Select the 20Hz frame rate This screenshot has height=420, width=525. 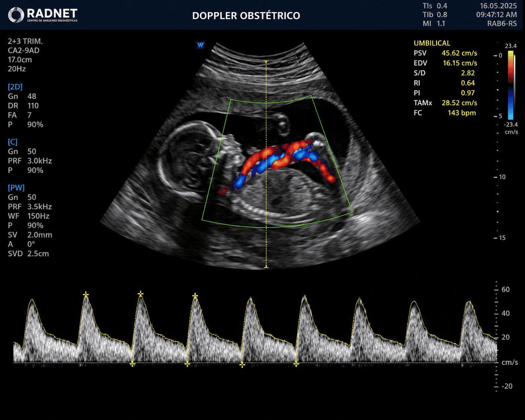[17, 69]
